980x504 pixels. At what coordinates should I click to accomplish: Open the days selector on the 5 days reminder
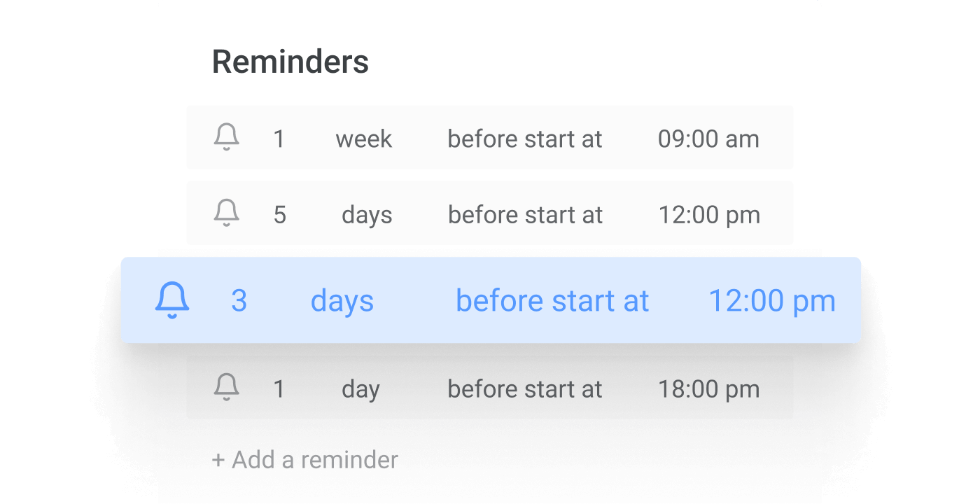pyautogui.click(x=367, y=214)
